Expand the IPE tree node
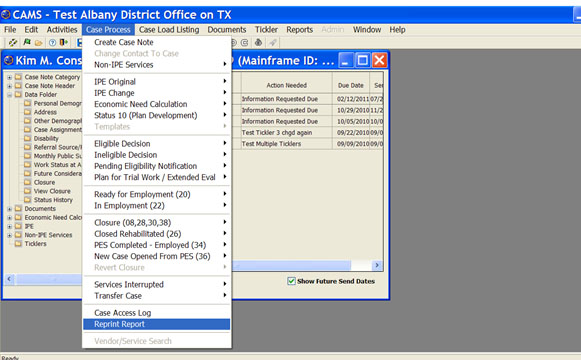 coord(10,226)
